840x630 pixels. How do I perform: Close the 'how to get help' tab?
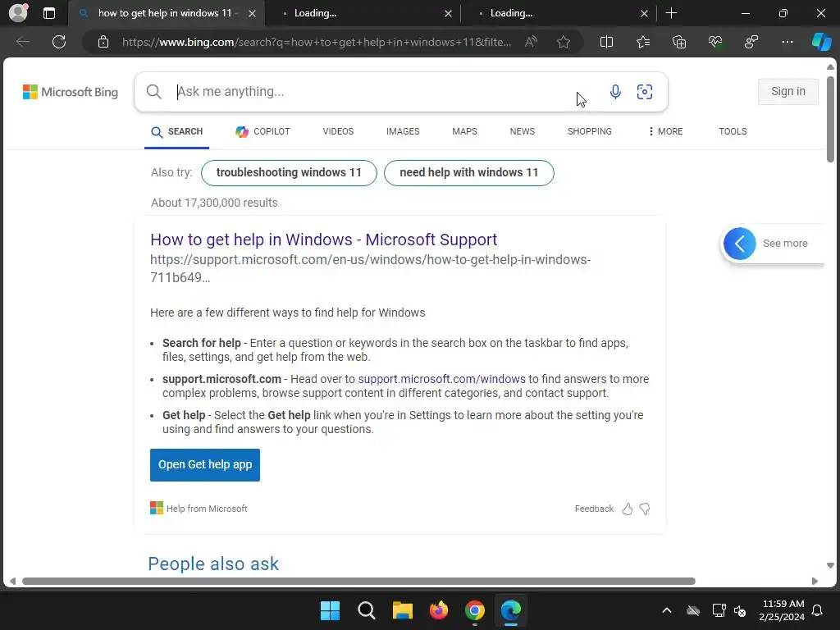tap(253, 13)
